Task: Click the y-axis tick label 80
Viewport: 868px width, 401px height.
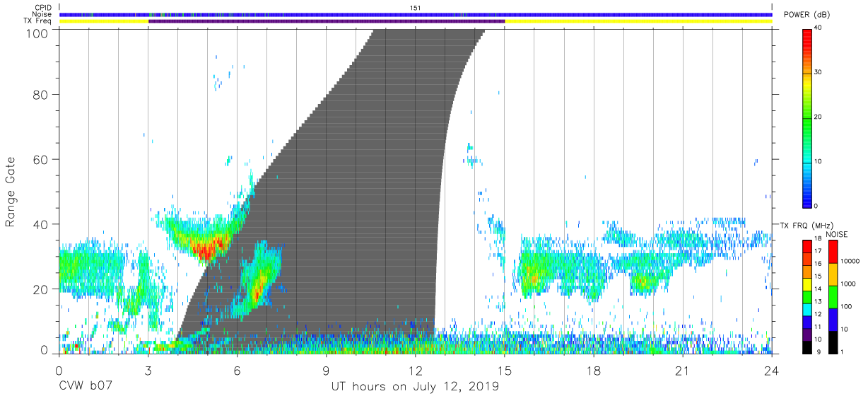Action: (40, 95)
